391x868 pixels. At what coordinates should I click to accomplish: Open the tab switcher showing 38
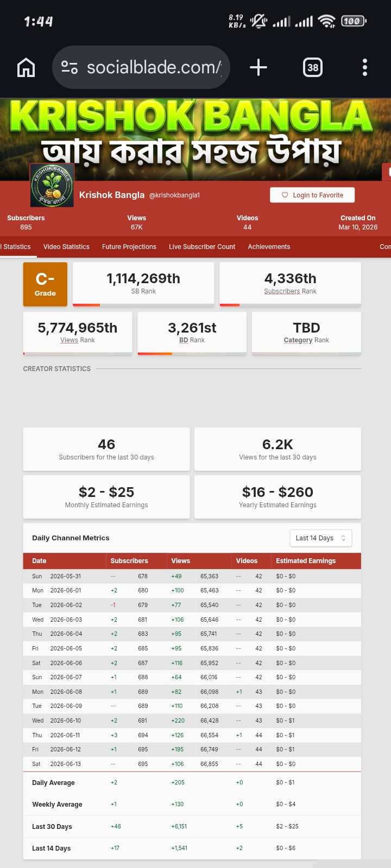click(x=313, y=68)
